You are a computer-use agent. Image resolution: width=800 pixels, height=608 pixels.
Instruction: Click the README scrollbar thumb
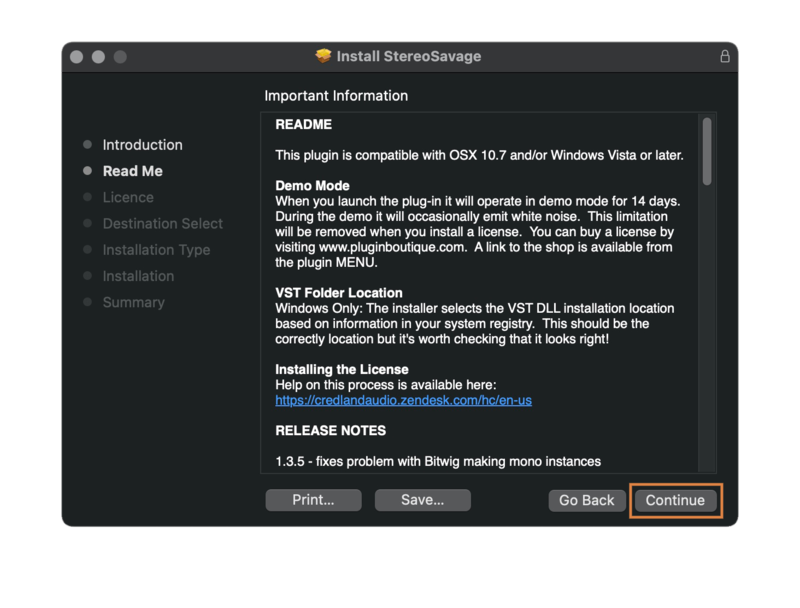click(707, 151)
